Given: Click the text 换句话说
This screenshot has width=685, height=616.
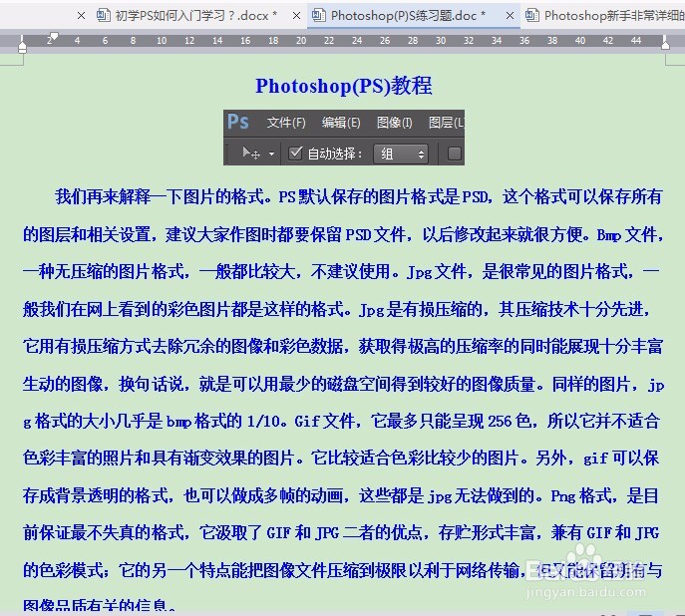Looking at the screenshot, I should (x=151, y=384).
